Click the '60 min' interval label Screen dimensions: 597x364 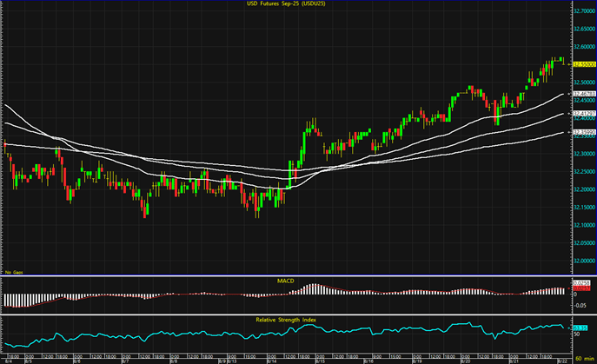pos(584,360)
